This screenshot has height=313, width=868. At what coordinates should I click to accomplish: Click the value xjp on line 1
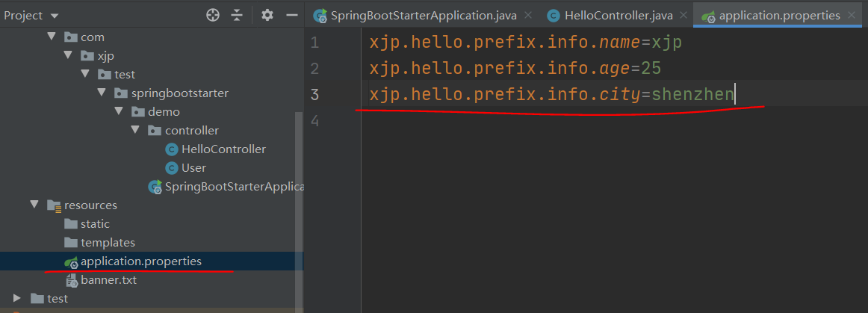click(x=666, y=43)
